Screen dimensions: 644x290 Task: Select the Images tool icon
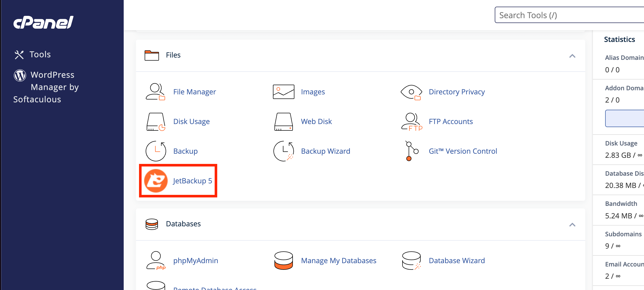click(283, 92)
